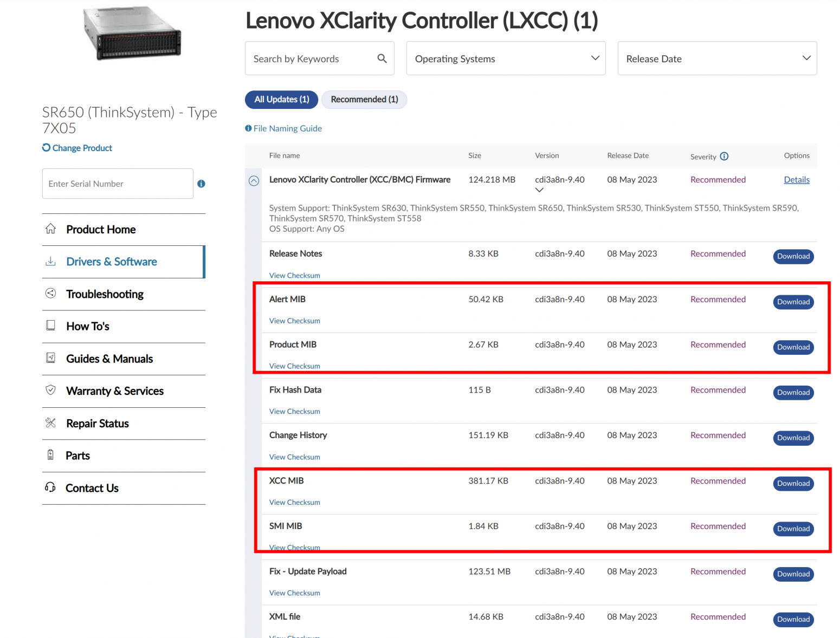Click the Severity column info icon
The image size is (840, 638).
point(724,157)
